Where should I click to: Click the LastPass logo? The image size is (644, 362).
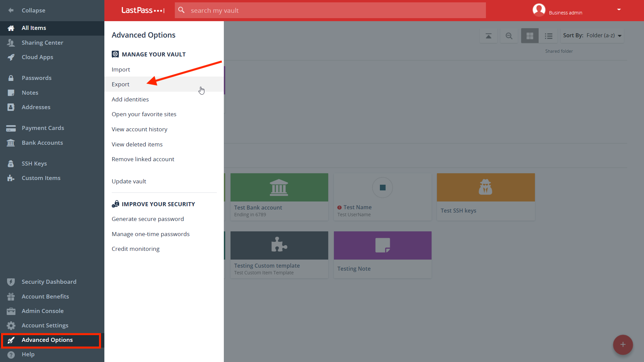click(143, 10)
